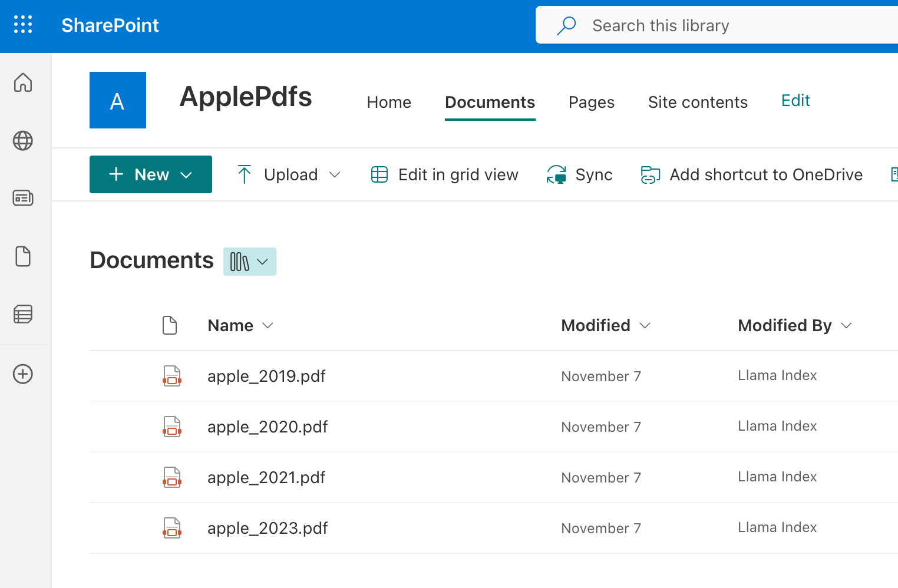Click November 7 date for apple_2023.pdf
The image size is (898, 588).
pos(601,528)
